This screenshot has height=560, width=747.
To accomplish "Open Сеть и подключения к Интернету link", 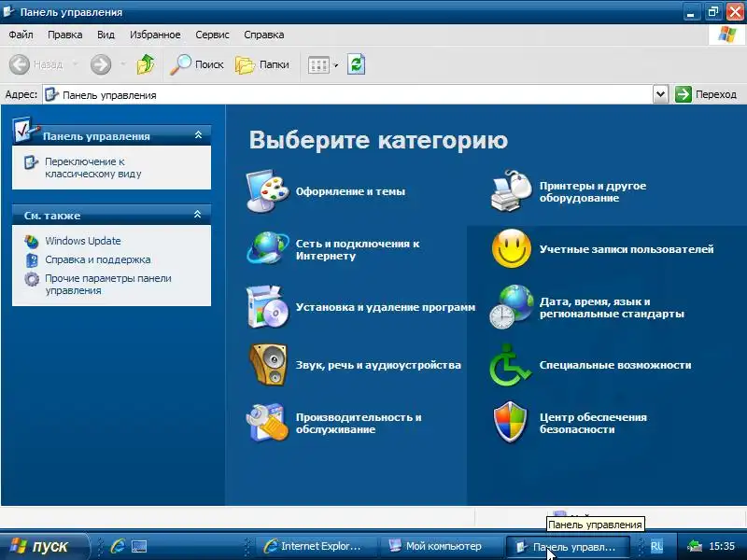I will pyautogui.click(x=358, y=249).
